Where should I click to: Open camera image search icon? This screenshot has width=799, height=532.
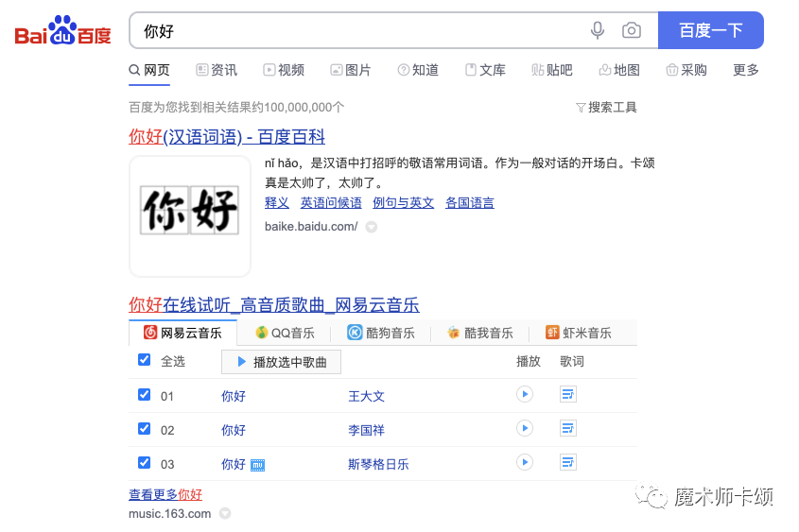click(632, 30)
